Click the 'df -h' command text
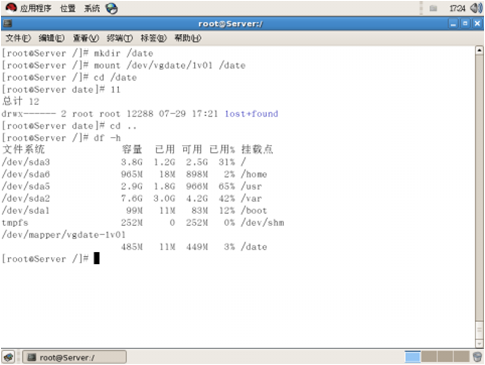The image size is (485, 365). [x=107, y=138]
